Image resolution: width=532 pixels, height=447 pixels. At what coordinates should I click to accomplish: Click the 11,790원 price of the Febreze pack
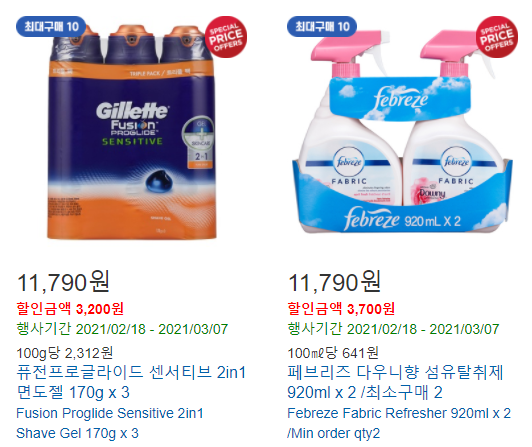tap(334, 282)
